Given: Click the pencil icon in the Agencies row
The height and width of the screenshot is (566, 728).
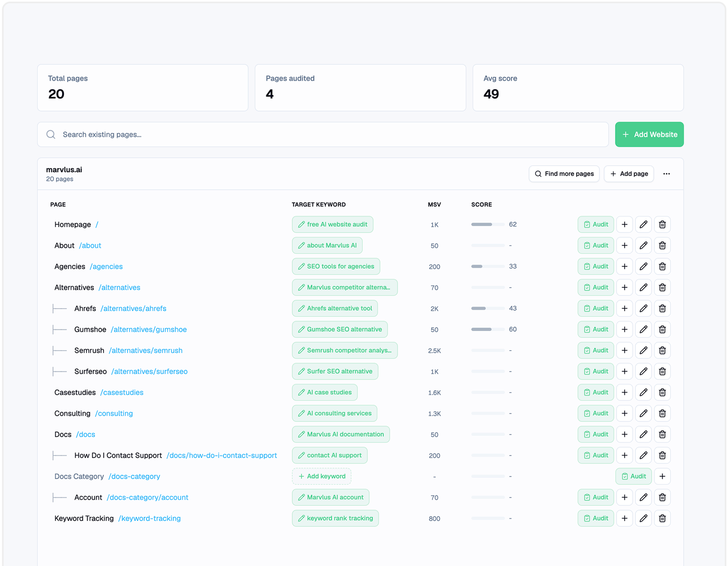Looking at the screenshot, I should [643, 266].
